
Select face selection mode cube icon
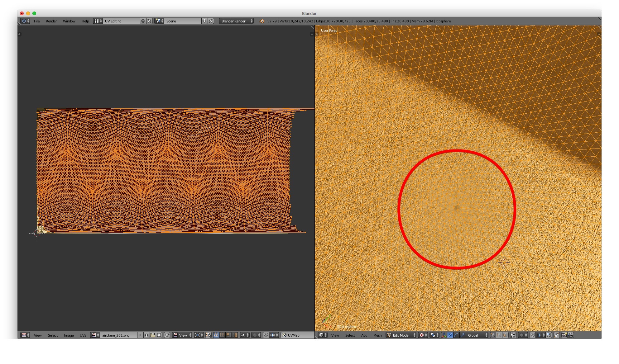click(x=505, y=335)
